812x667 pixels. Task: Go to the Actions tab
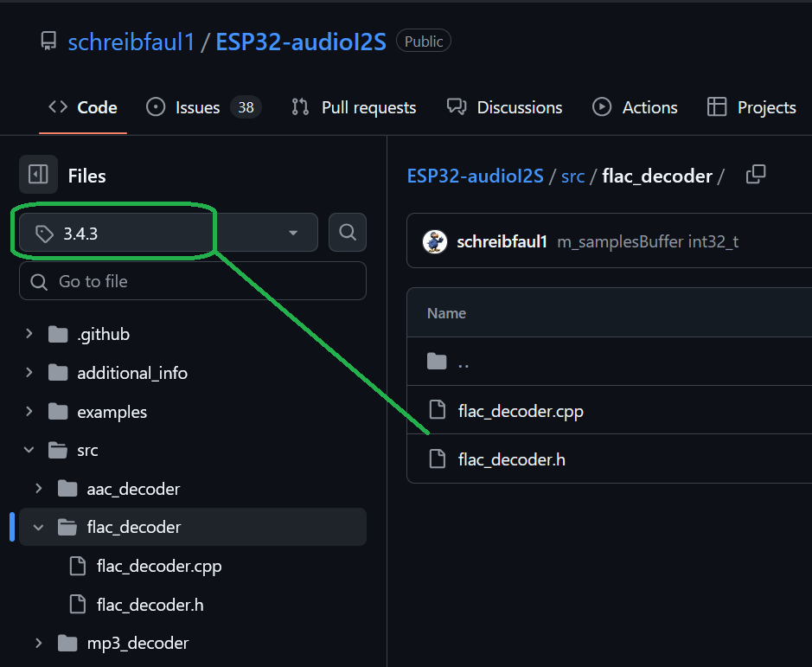pos(635,107)
